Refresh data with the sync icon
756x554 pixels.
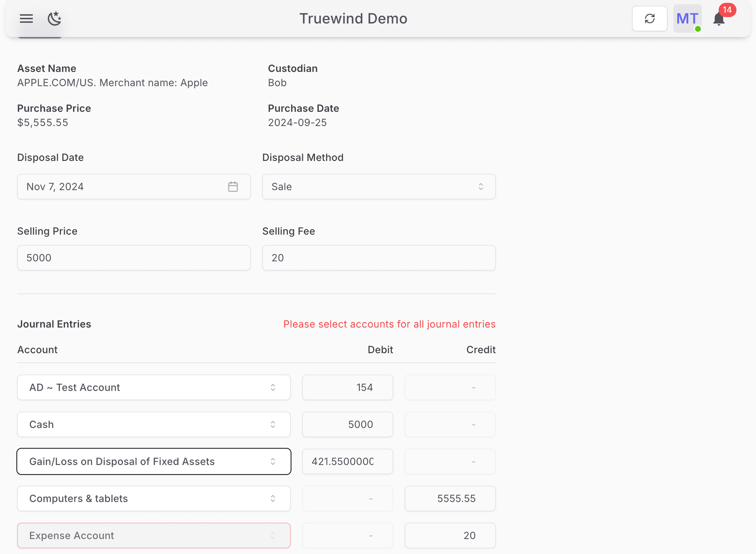649,18
